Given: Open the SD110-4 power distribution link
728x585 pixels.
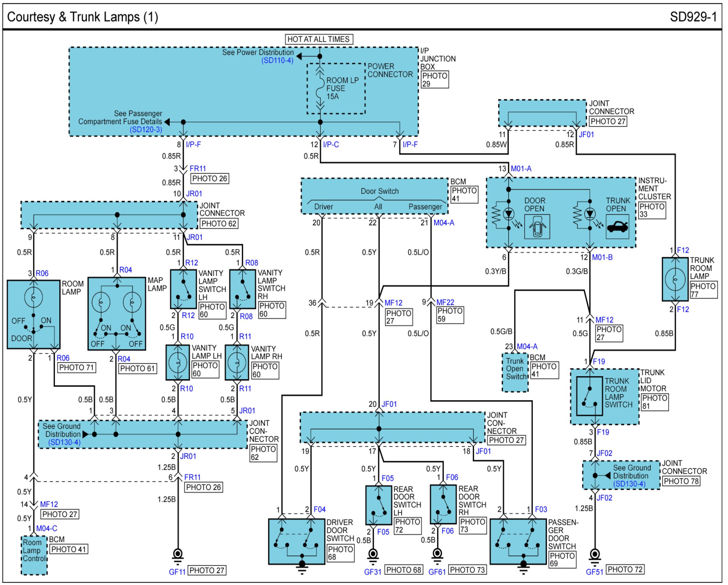Looking at the screenshot, I should click(x=277, y=61).
